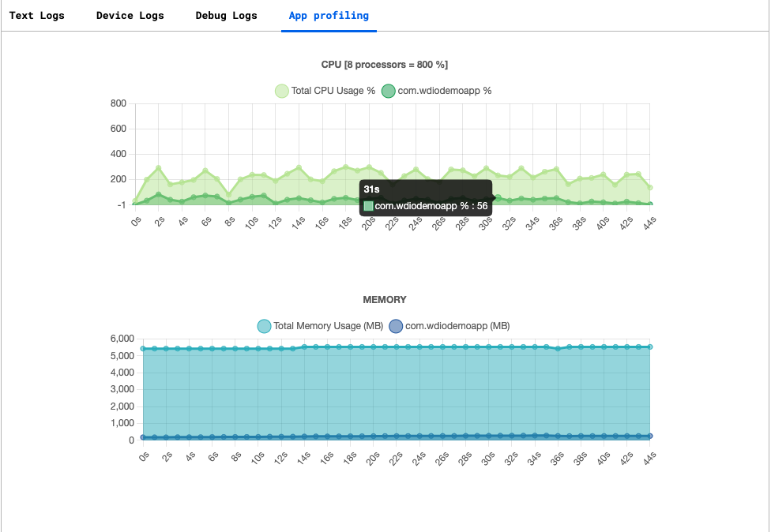This screenshot has width=771, height=532.
Task: Click the Total CPU Usage % legend label
Action: click(x=333, y=91)
